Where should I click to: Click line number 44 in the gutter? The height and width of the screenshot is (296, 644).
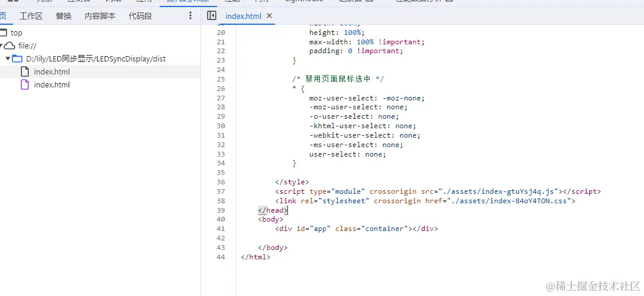[221, 257]
